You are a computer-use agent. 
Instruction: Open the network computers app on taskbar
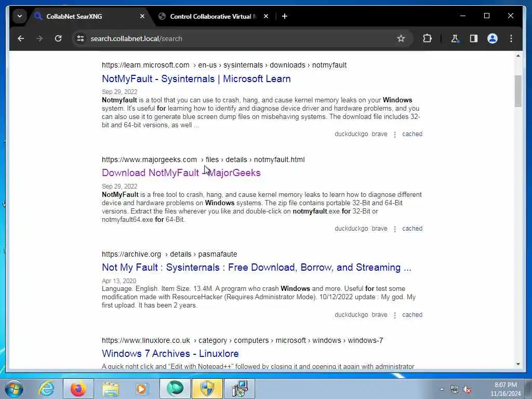coord(240,389)
